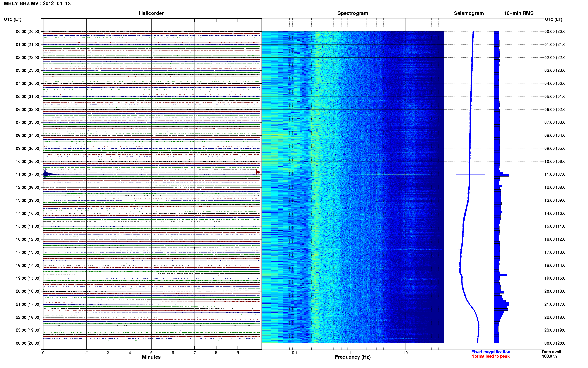Click the left '21:00 (17:00)' time label
This screenshot has width=588, height=368.
click(28, 304)
